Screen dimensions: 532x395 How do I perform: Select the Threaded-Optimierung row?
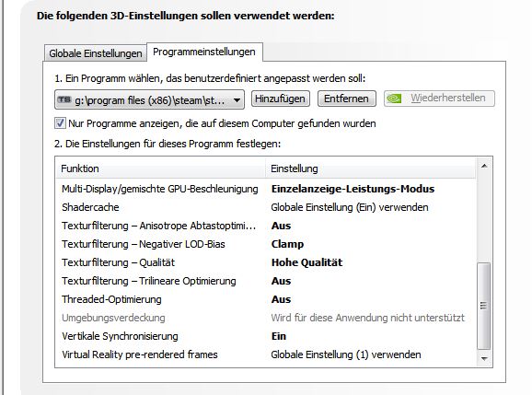pos(266,299)
